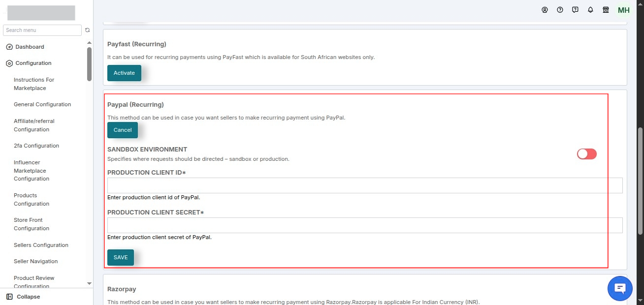
Task: Open the user account icon in top bar
Action: tap(545, 10)
